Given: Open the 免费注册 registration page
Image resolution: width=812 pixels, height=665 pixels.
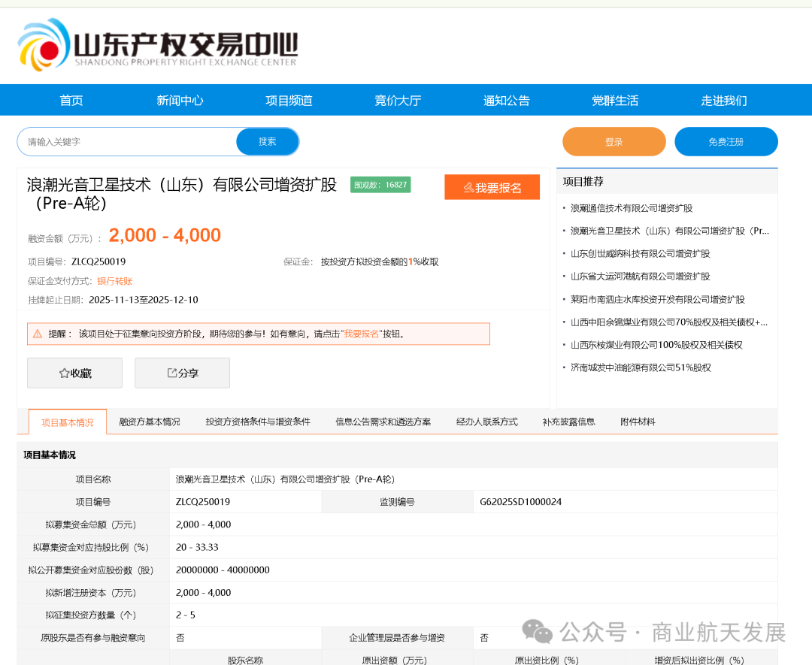Looking at the screenshot, I should tap(726, 141).
